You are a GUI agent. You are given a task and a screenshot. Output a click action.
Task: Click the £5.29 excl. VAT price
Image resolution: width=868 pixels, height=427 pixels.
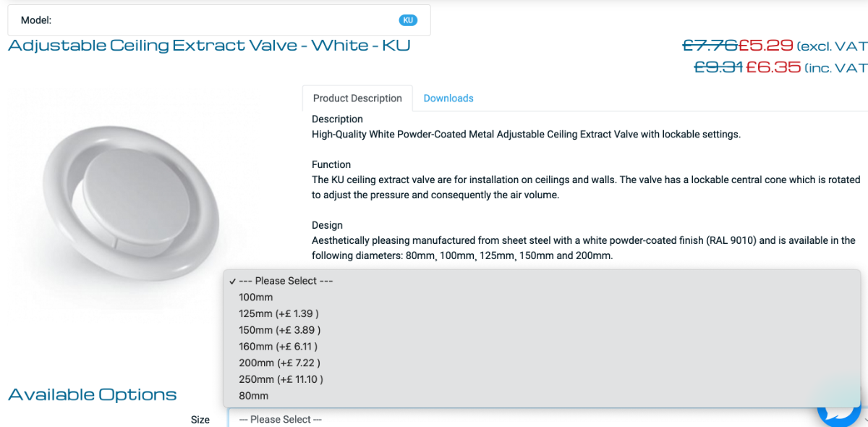pos(766,45)
